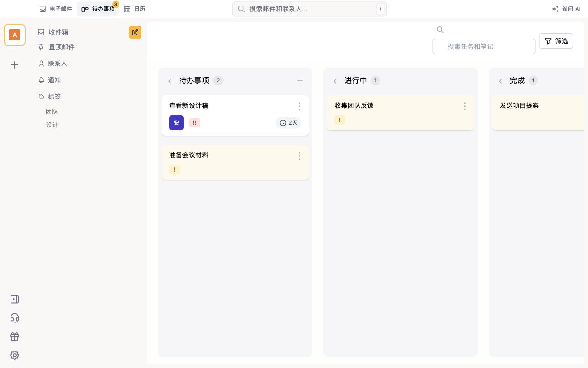
Task: Add a new account with the plus icon
Action: click(x=15, y=65)
